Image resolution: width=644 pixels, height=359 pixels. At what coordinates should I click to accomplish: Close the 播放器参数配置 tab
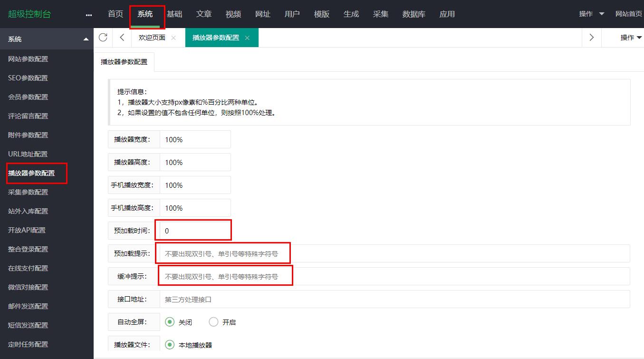click(x=247, y=38)
